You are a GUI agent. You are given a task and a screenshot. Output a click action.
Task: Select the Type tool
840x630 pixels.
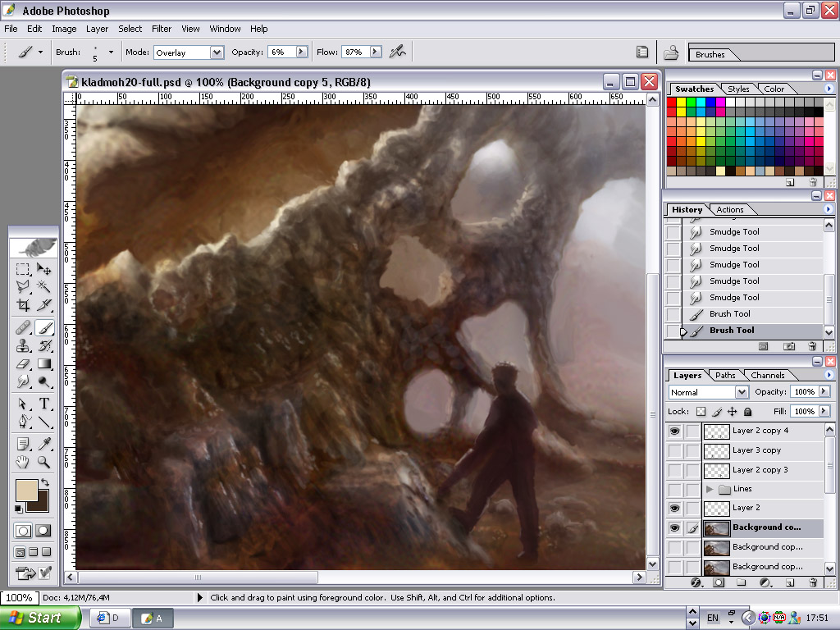pyautogui.click(x=44, y=404)
